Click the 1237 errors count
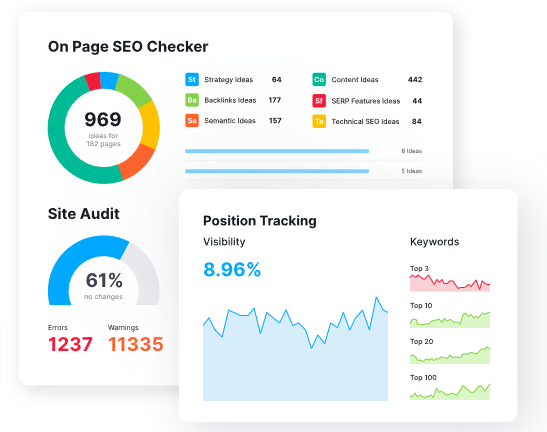547x432 pixels. click(70, 344)
